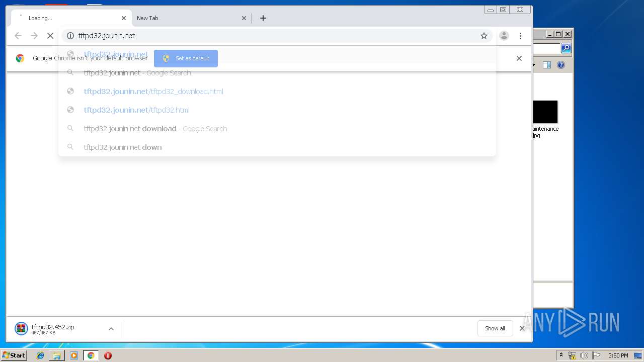The height and width of the screenshot is (362, 644).
Task: Switch to the Loading tab
Action: [x=71, y=18]
